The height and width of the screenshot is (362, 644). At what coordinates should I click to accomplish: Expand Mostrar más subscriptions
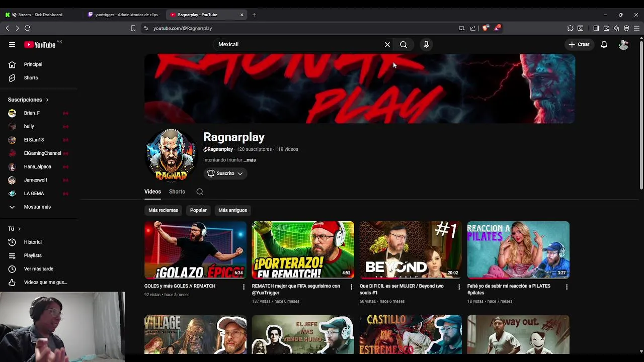(x=39, y=207)
